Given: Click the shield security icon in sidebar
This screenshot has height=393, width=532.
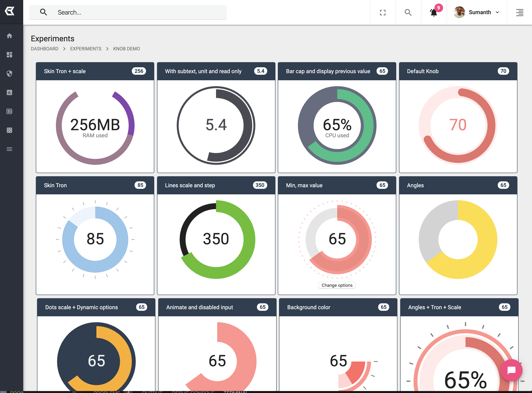Looking at the screenshot, I should tap(9, 74).
